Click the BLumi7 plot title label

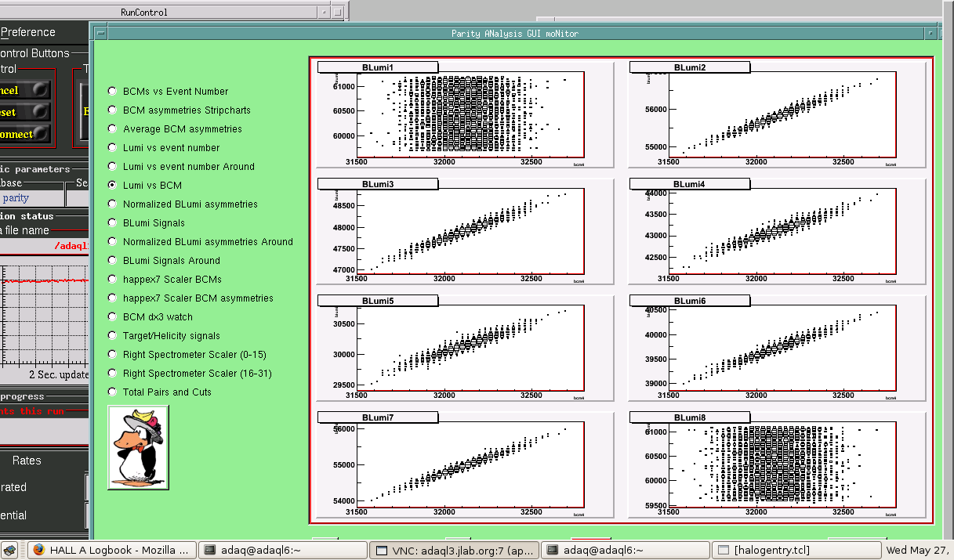[378, 417]
